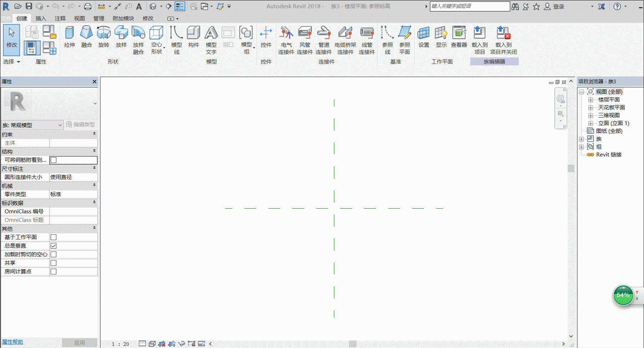Select the 融合 blend tool
The image size is (644, 348).
(87, 37)
